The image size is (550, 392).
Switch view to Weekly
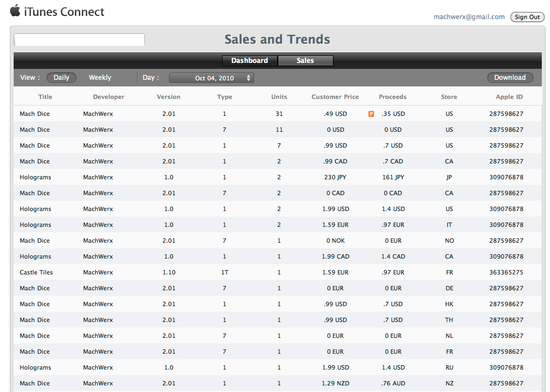point(100,78)
